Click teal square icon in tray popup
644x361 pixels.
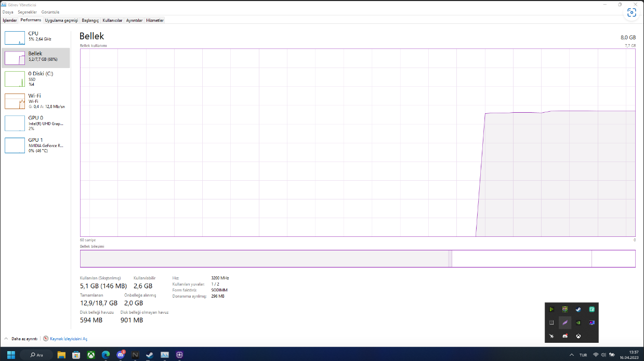(x=592, y=309)
